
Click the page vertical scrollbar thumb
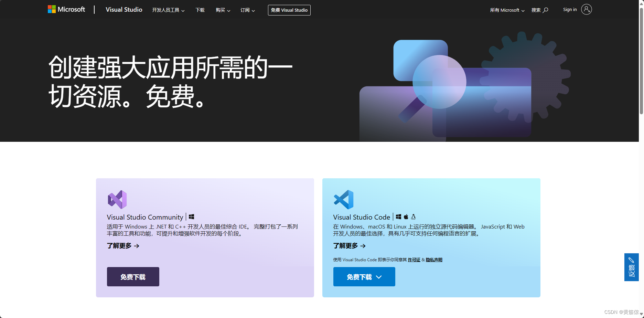[x=641, y=61]
